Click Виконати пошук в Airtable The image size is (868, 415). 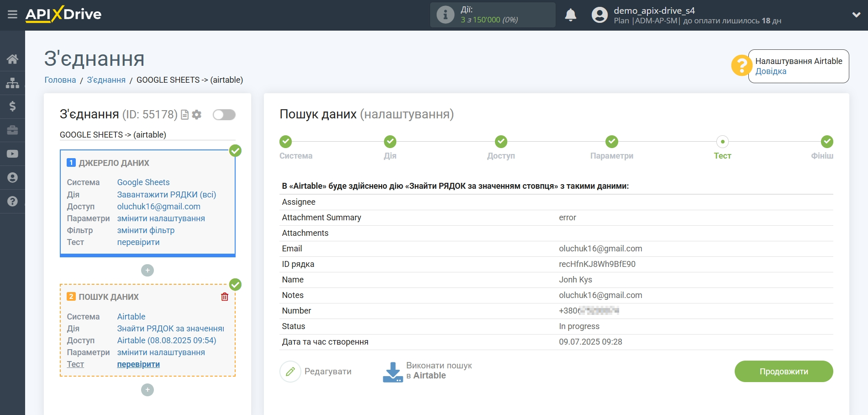pos(427,371)
